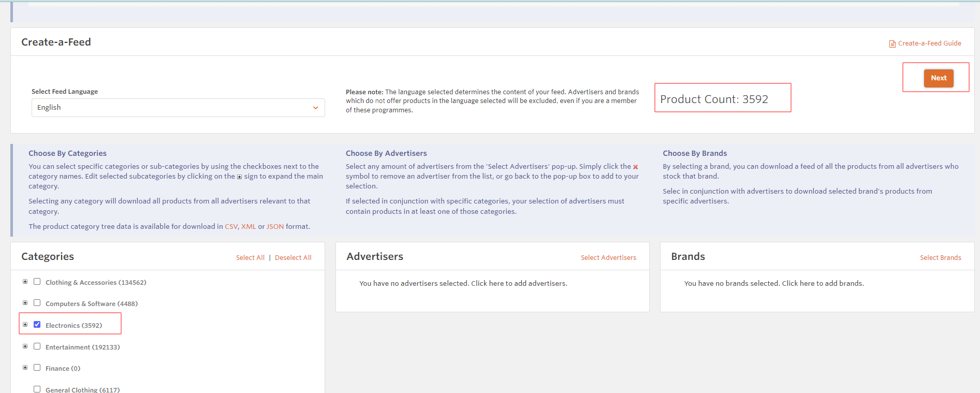Check the Computers & Software checkbox
The height and width of the screenshot is (393, 980).
click(x=37, y=303)
